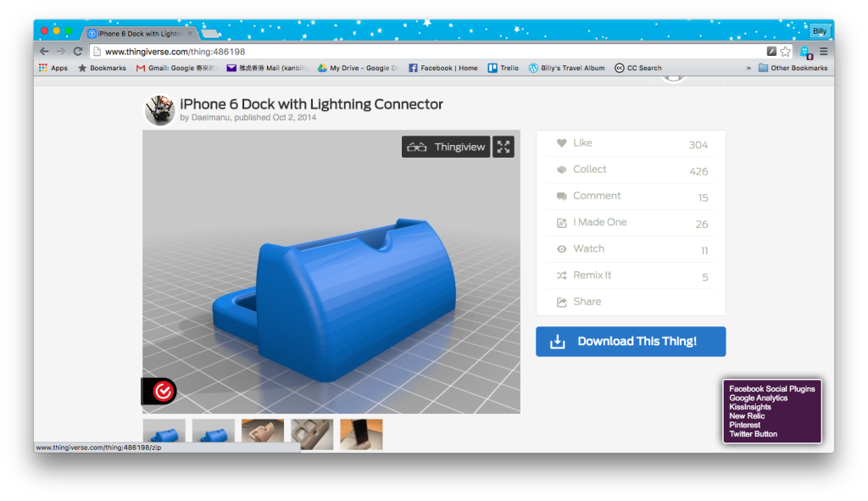Click the purple social plugins overlay panel

click(771, 411)
